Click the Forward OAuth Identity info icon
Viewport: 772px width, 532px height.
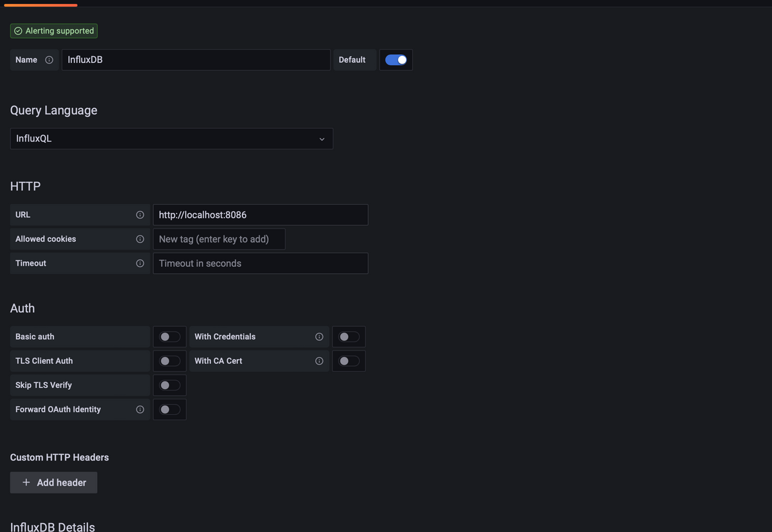click(x=140, y=410)
